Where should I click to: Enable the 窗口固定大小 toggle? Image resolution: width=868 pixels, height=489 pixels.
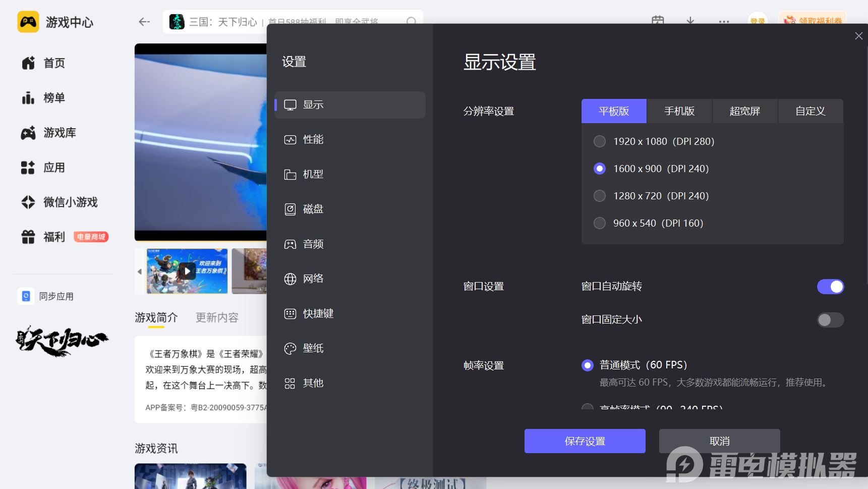pos(830,320)
